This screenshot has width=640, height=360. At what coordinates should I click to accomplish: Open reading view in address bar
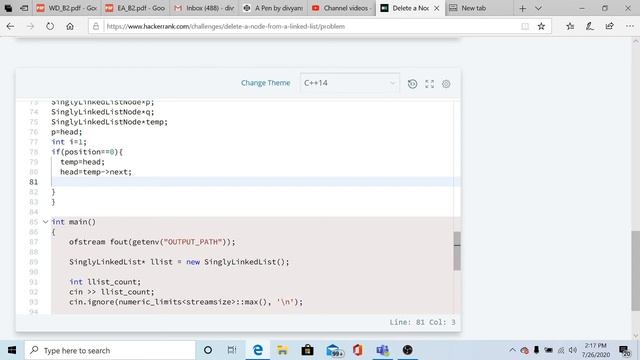525,26
